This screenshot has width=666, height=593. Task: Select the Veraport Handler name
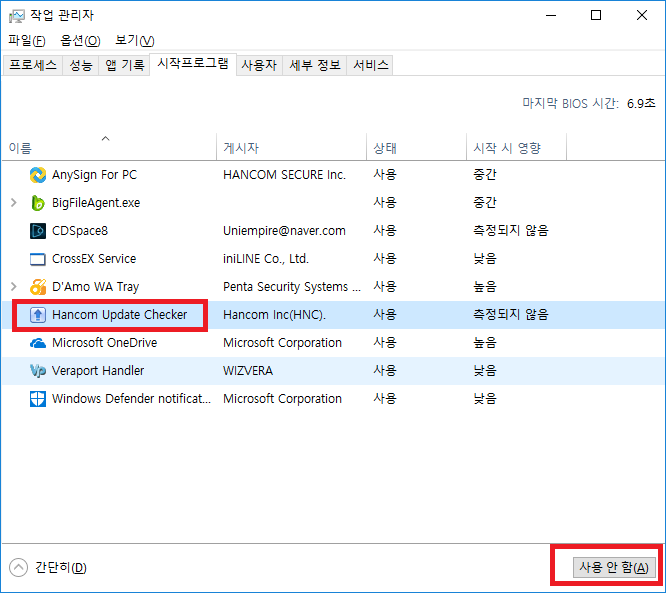[98, 371]
